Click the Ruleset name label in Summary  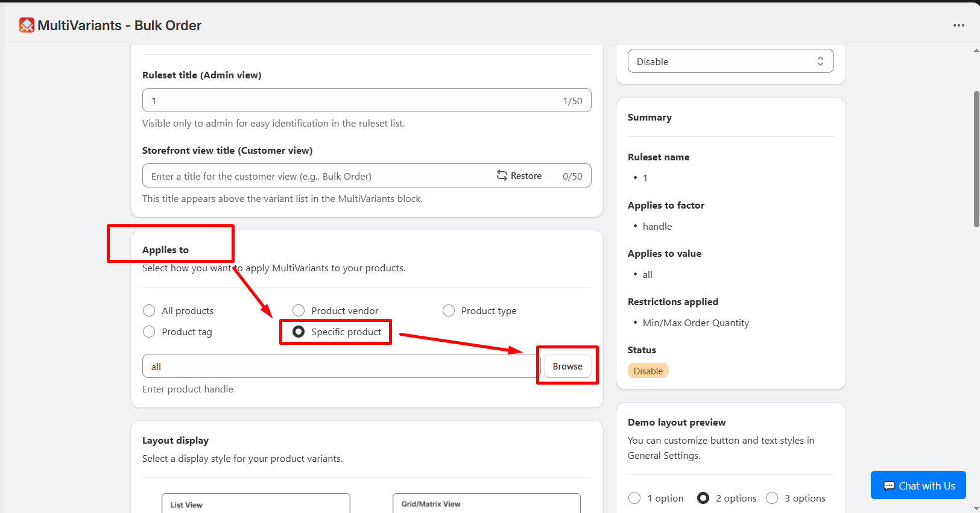click(659, 157)
